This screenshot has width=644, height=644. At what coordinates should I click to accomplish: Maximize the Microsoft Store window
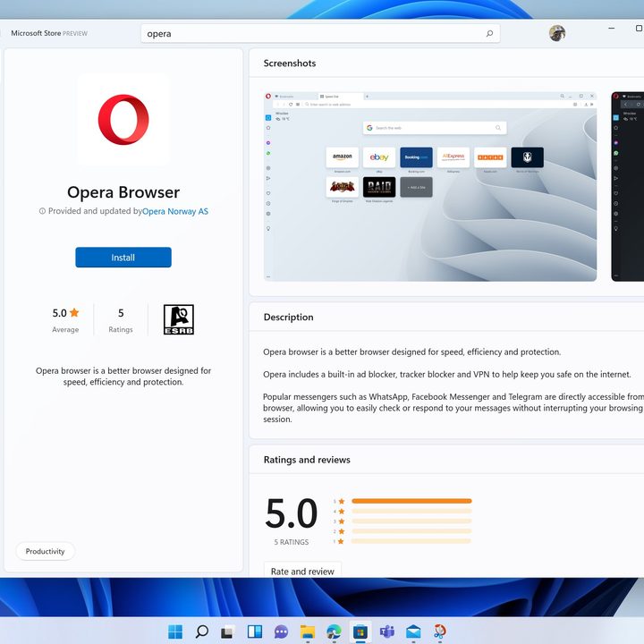pyautogui.click(x=639, y=28)
